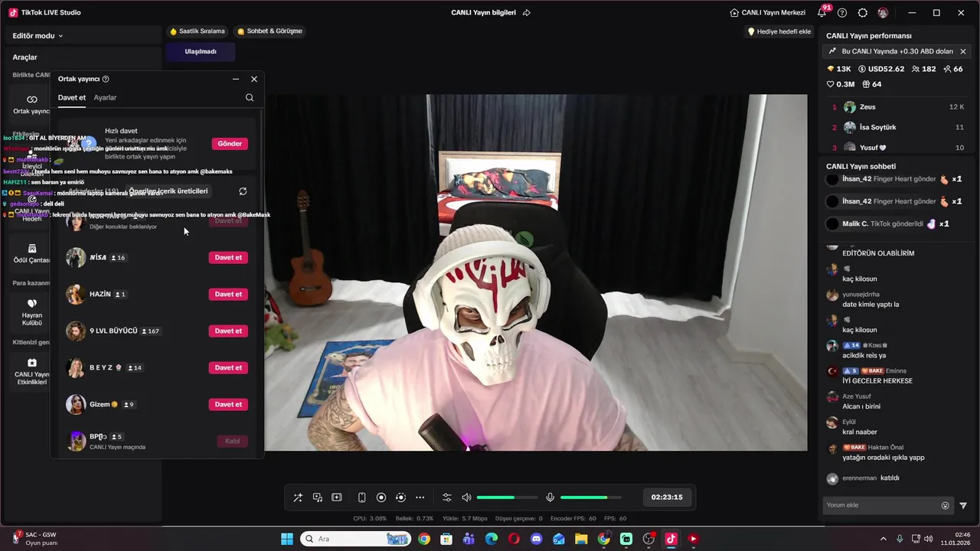Mute the speaker output icon
980x551 pixels.
tap(467, 497)
